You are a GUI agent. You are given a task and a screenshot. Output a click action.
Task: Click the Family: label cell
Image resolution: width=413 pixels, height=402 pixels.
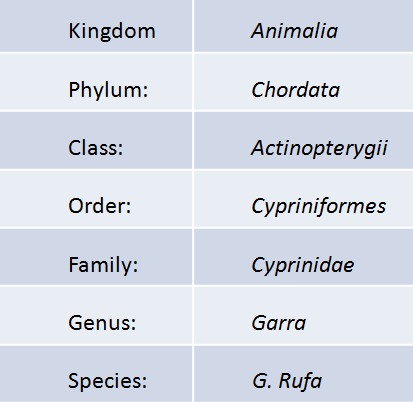(96, 257)
